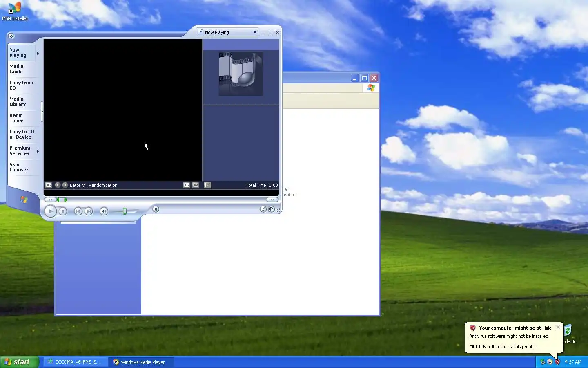Open Copy to CD or Device
Screen dimensions: 588x368
(x=22, y=135)
